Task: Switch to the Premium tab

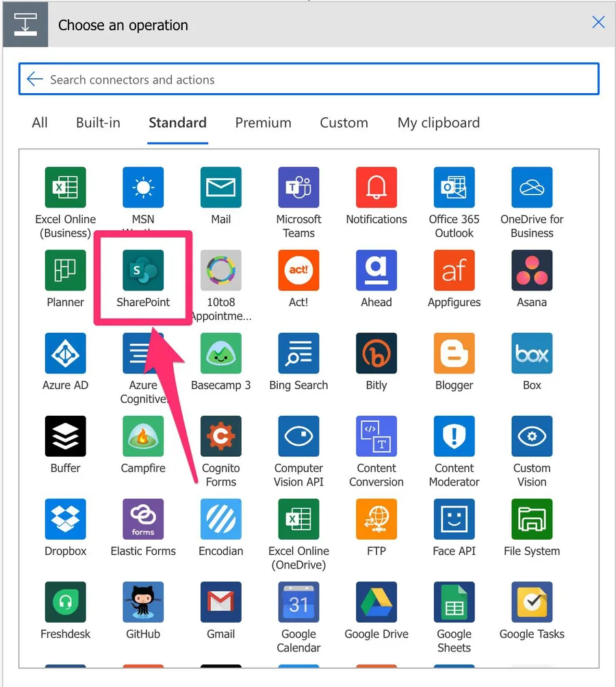Action: [x=263, y=123]
